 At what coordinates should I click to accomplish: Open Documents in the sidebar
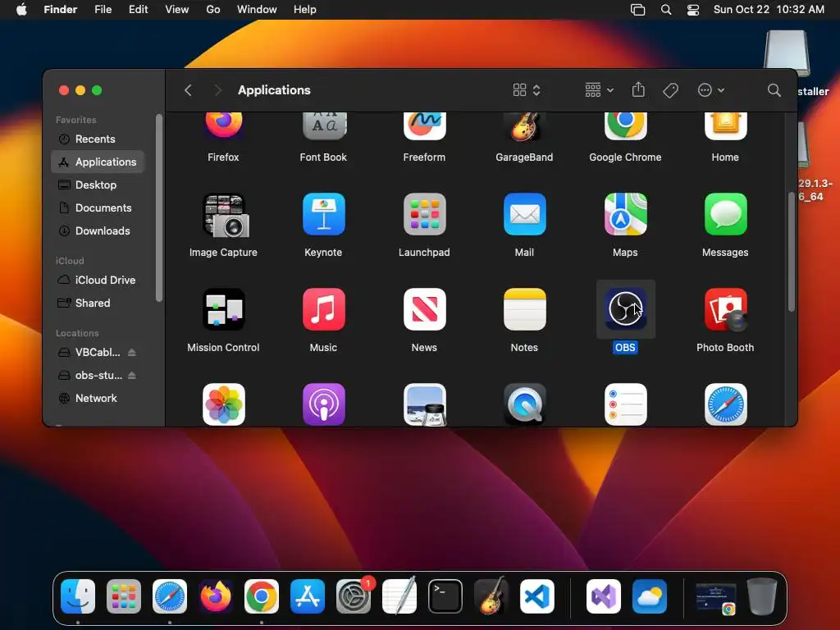point(98,208)
